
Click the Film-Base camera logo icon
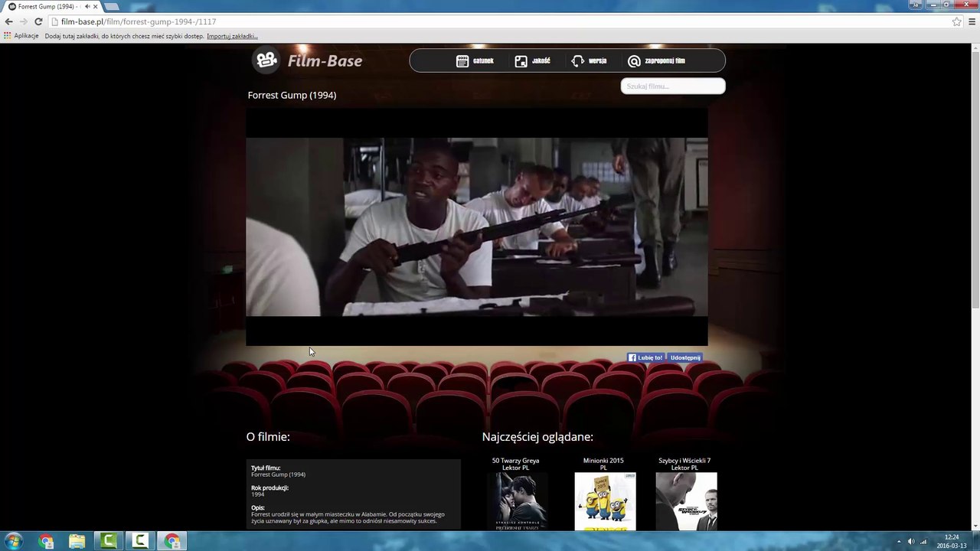(x=266, y=60)
